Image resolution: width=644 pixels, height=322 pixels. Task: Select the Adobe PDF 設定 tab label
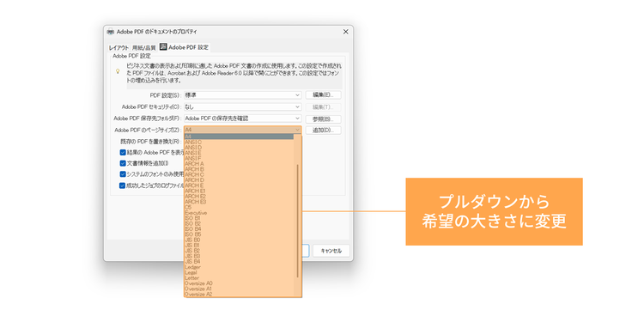click(189, 47)
